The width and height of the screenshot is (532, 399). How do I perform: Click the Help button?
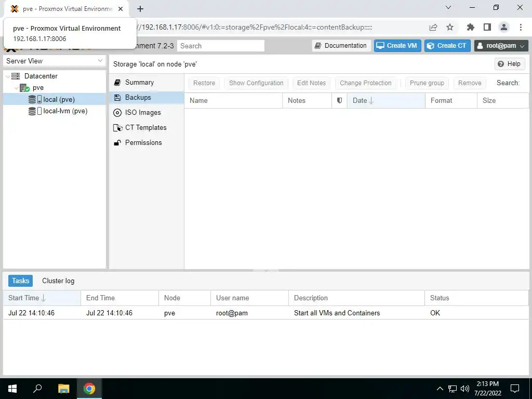[510, 64]
